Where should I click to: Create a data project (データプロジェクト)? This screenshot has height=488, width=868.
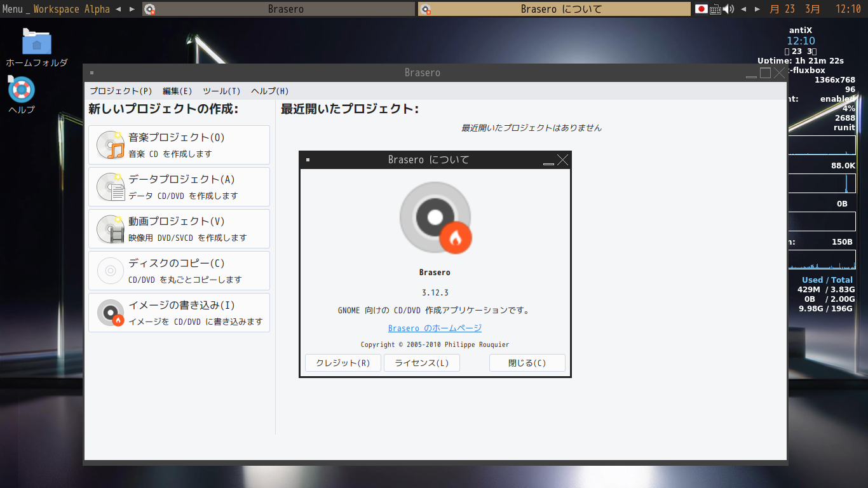(179, 187)
